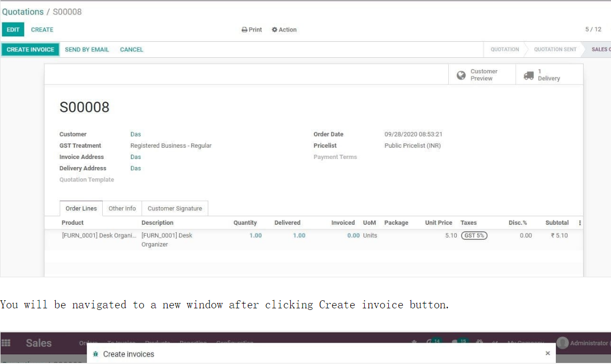Click the Units UoM cell
The height and width of the screenshot is (364, 611).
370,236
